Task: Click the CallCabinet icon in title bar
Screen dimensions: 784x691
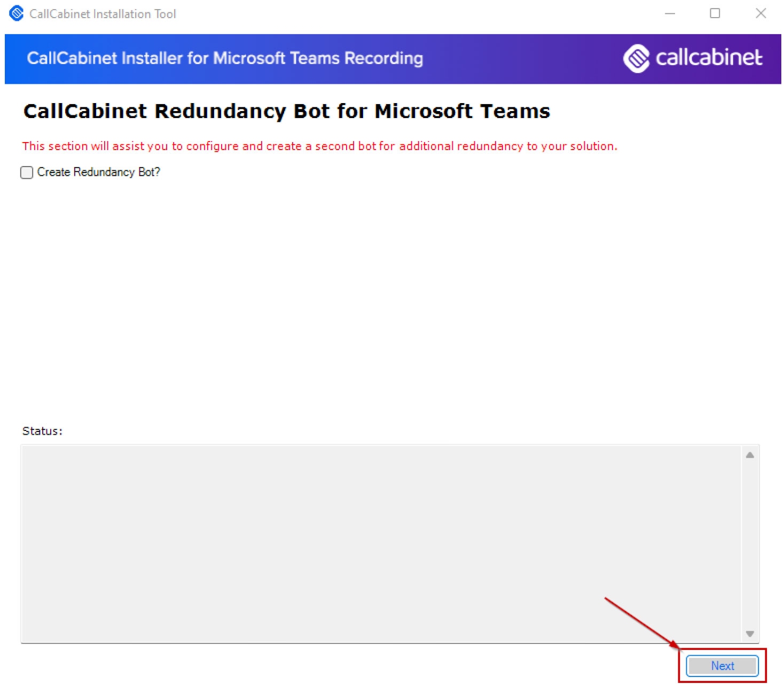Action: coord(17,13)
